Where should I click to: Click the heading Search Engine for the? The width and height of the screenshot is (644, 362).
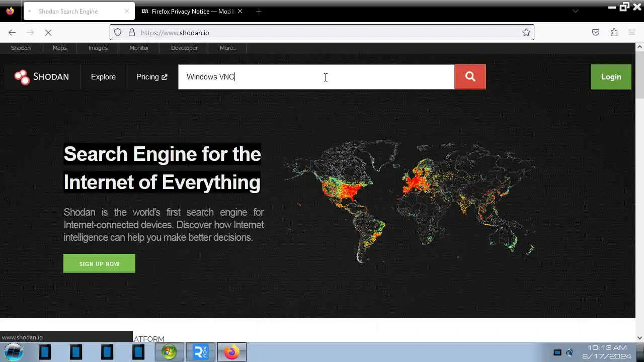tap(162, 154)
